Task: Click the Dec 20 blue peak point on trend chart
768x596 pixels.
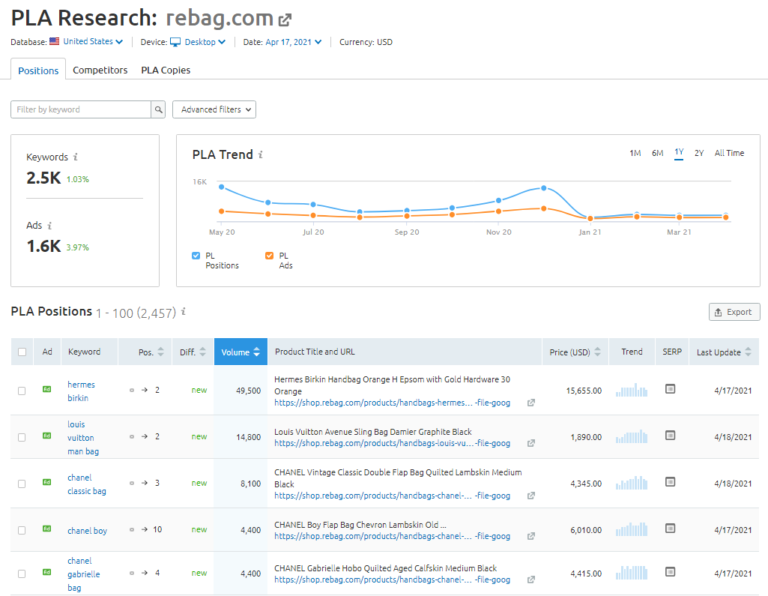Action: pyautogui.click(x=544, y=188)
